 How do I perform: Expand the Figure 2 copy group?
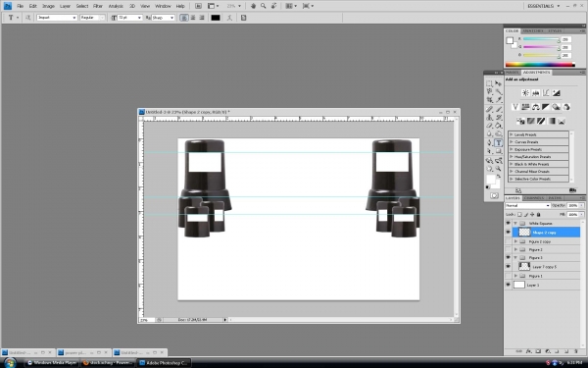(x=515, y=241)
